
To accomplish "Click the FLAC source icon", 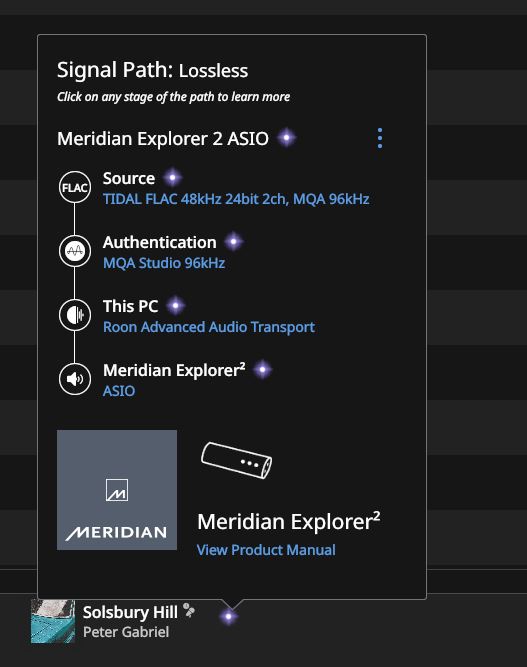I will tap(75, 187).
